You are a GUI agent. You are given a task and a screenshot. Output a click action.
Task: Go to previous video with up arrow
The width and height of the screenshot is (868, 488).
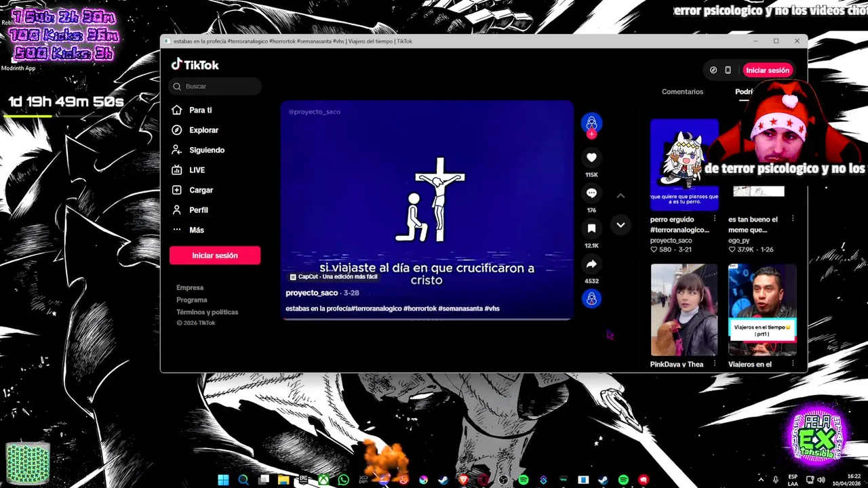(620, 196)
